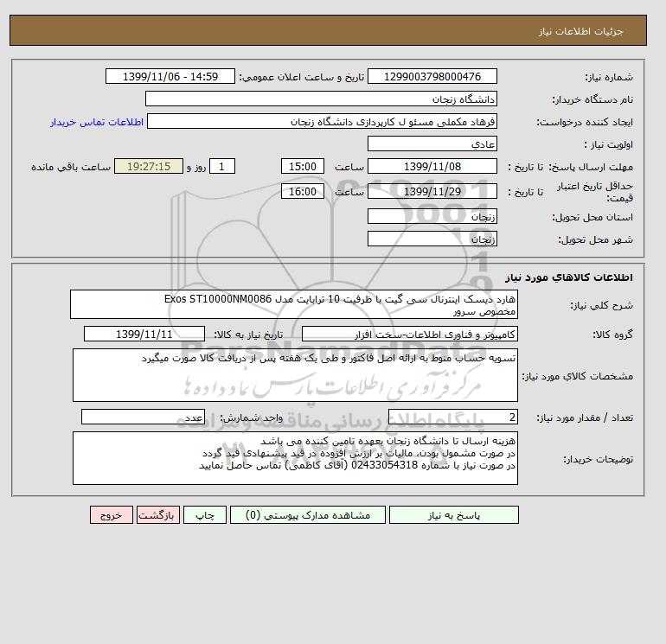Click the نام دستگاه خریدار label

pos(592,99)
